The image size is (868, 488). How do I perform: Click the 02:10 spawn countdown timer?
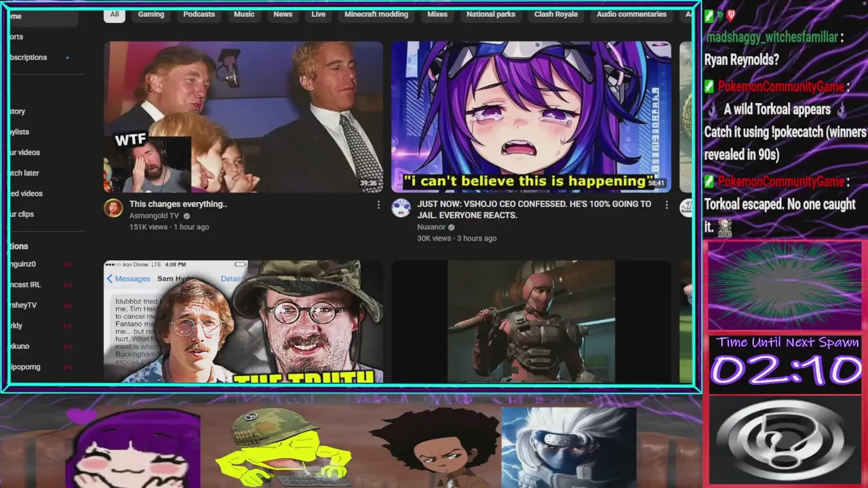pyautogui.click(x=786, y=369)
